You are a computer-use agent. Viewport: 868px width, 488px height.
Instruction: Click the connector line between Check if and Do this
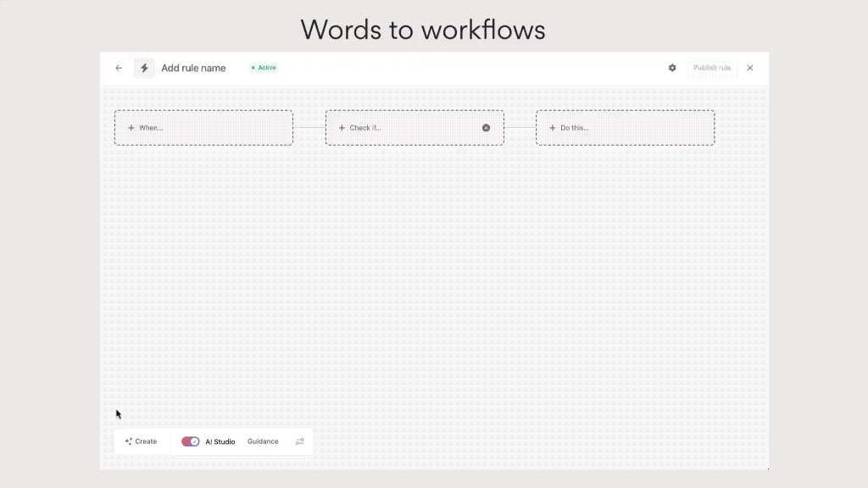coord(520,128)
